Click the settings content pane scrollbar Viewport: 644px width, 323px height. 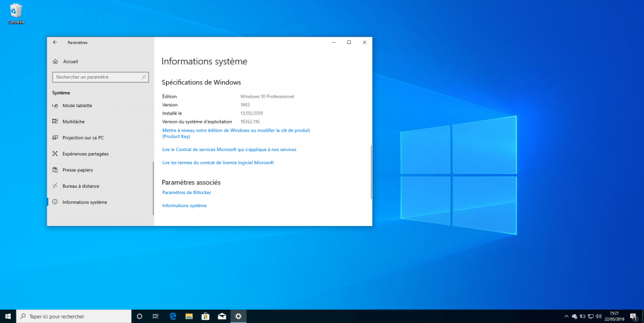371,172
